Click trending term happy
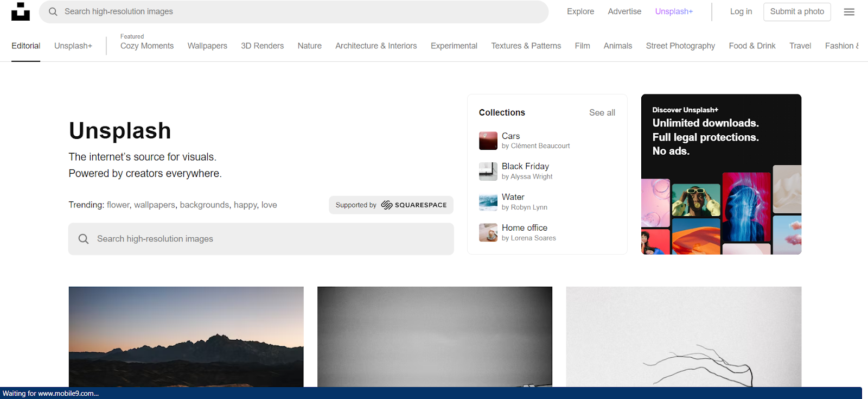The width and height of the screenshot is (868, 399). point(245,205)
